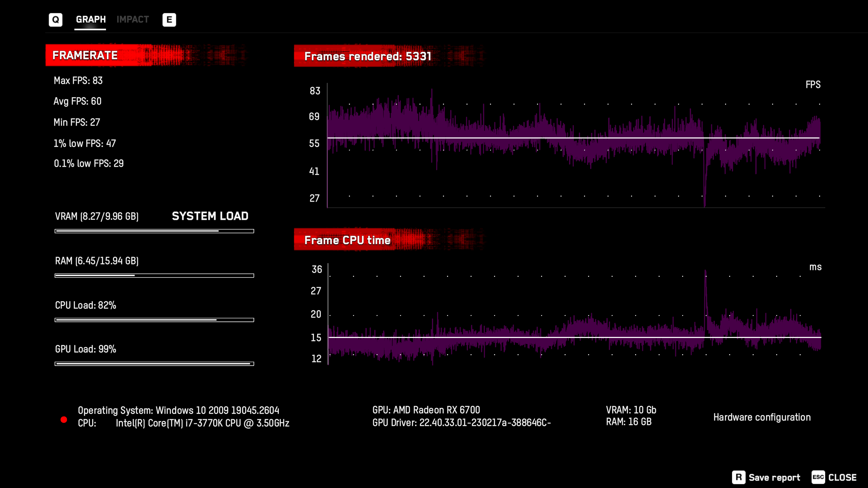This screenshot has width=868, height=488.
Task: Click the 'Frame CPU time' header
Action: [x=389, y=240]
